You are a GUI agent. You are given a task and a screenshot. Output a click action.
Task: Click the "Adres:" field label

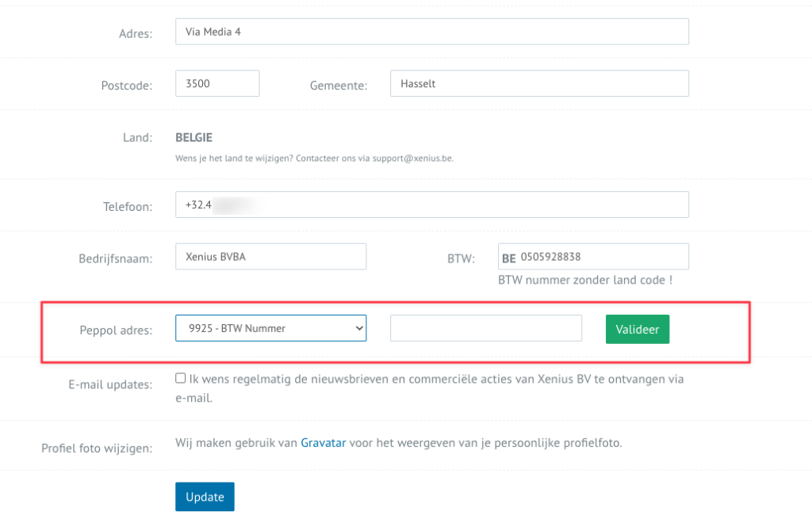coord(135,33)
